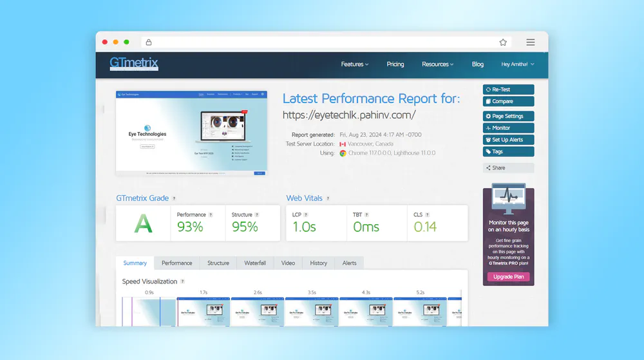Click the Chrome browser icon

coord(343,153)
